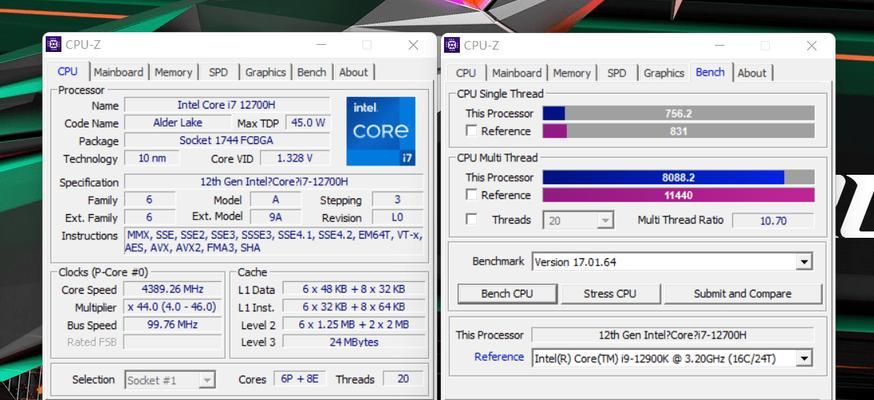Image resolution: width=874 pixels, height=400 pixels.
Task: Open the Memory tab in left window
Action: 173,72
